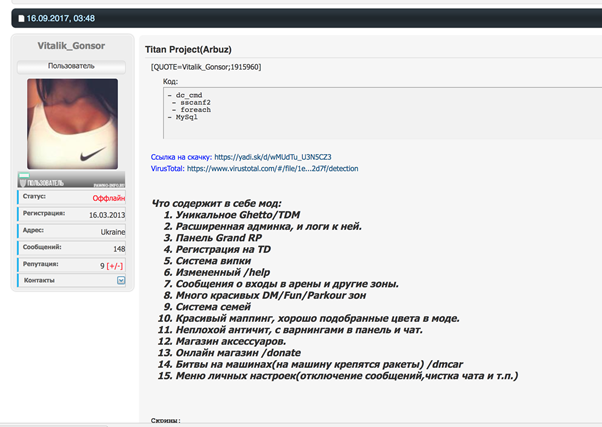Click the Оффлайн status value
The height and width of the screenshot is (427, 602).
pos(109,198)
